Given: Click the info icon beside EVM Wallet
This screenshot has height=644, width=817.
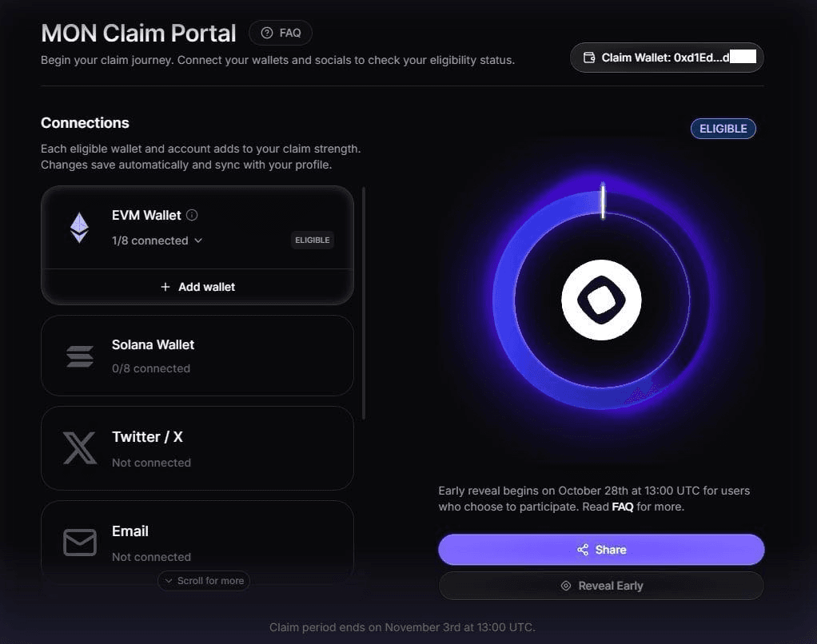Looking at the screenshot, I should click(192, 215).
